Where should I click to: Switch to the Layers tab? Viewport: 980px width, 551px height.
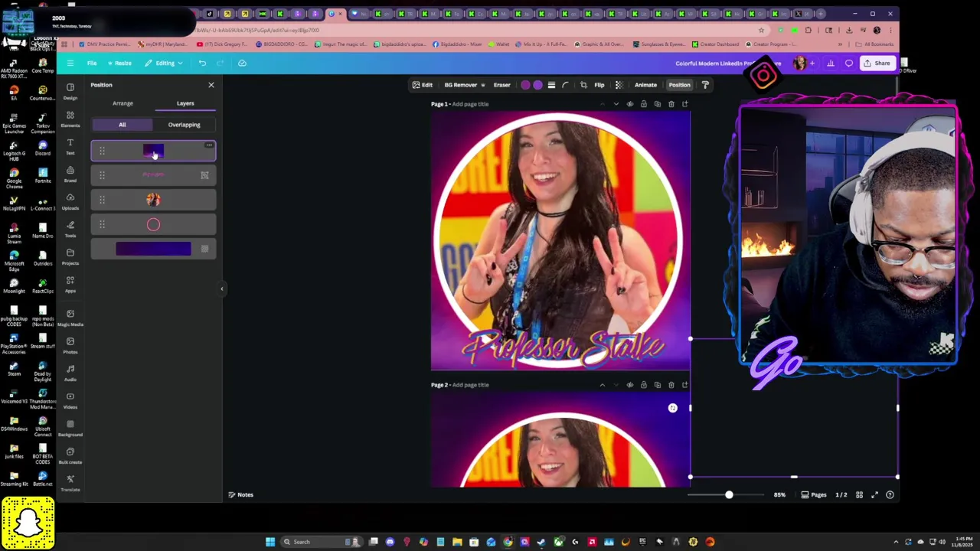click(185, 103)
